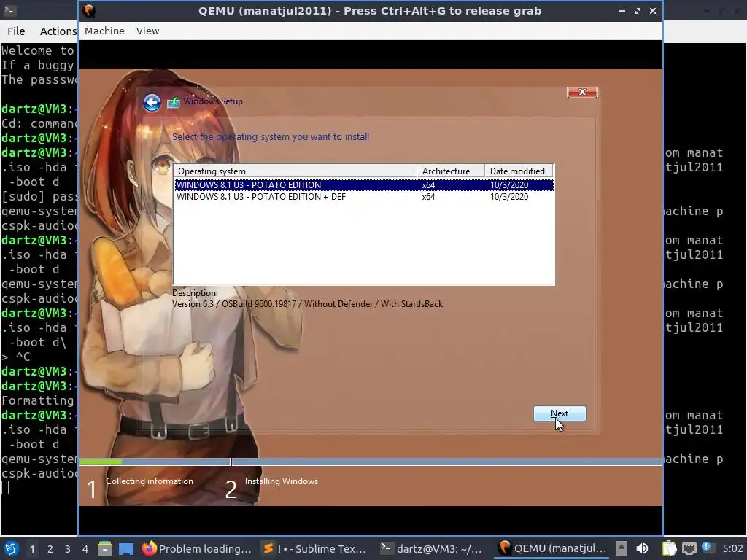Image resolution: width=747 pixels, height=560 pixels.
Task: Click the 'Installing Windows' step label
Action: click(282, 481)
